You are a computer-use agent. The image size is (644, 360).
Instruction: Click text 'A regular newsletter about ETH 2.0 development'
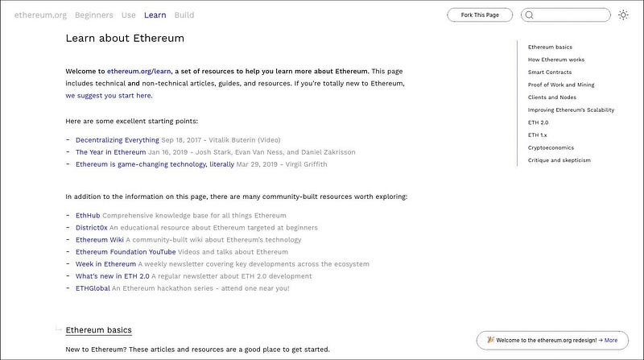pyautogui.click(x=232, y=276)
